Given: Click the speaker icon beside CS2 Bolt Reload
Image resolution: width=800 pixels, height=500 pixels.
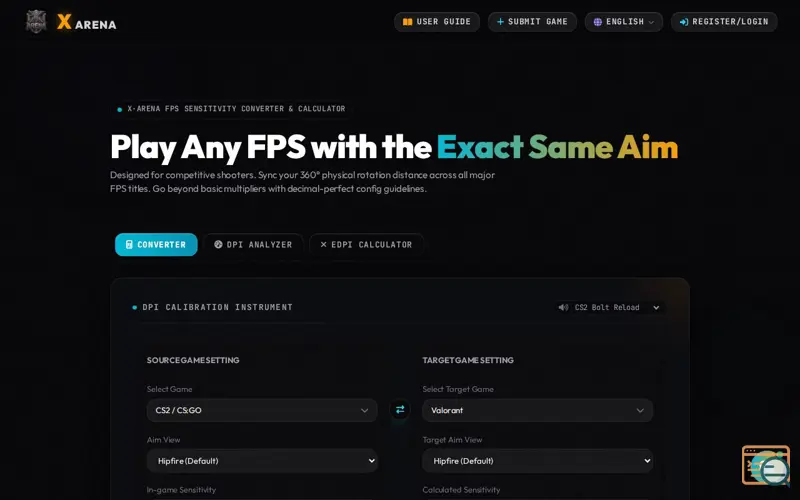Looking at the screenshot, I should pos(563,307).
